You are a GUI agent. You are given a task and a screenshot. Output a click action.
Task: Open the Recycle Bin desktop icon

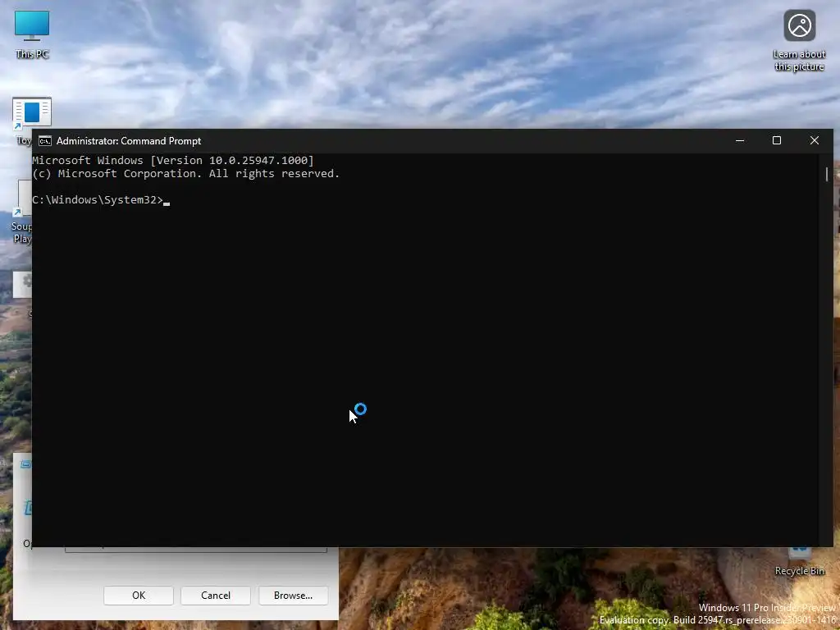(799, 562)
